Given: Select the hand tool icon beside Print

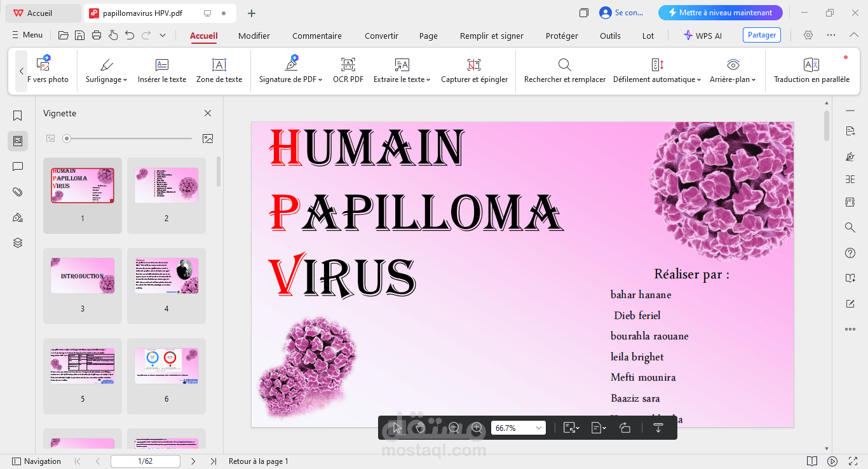Looking at the screenshot, I should pos(113,36).
